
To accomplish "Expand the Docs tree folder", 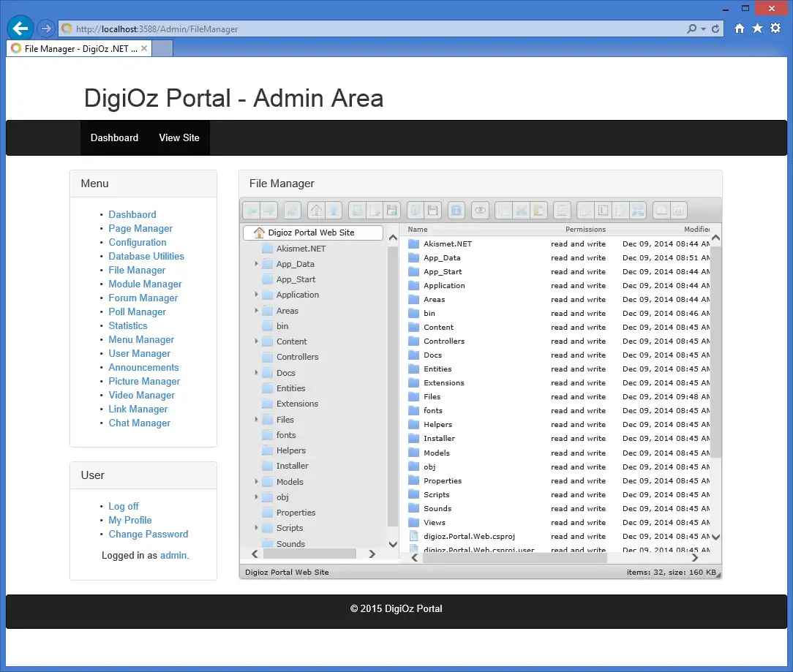I will click(257, 373).
